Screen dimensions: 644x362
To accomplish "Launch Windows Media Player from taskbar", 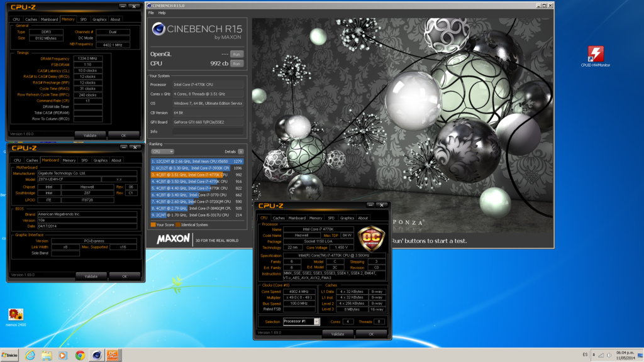I will tap(63, 355).
